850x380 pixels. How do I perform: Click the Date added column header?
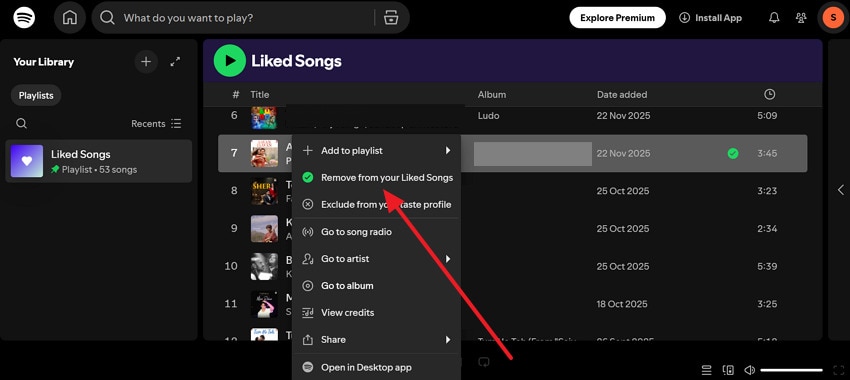[622, 94]
